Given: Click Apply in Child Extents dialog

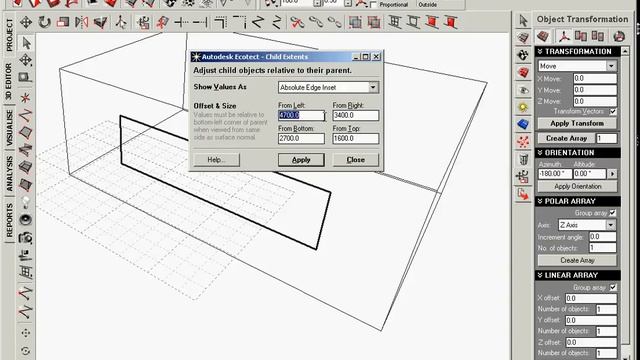Looking at the screenshot, I should 301,160.
